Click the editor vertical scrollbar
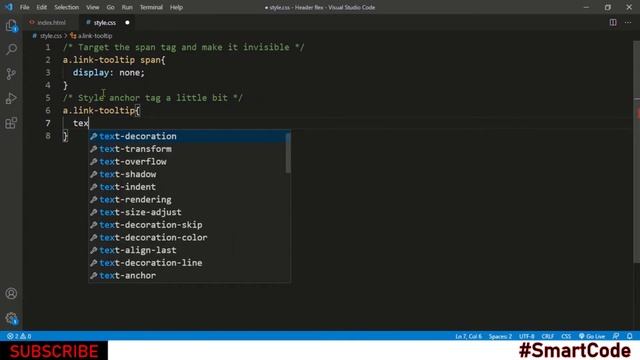640x360 pixels. point(636,152)
